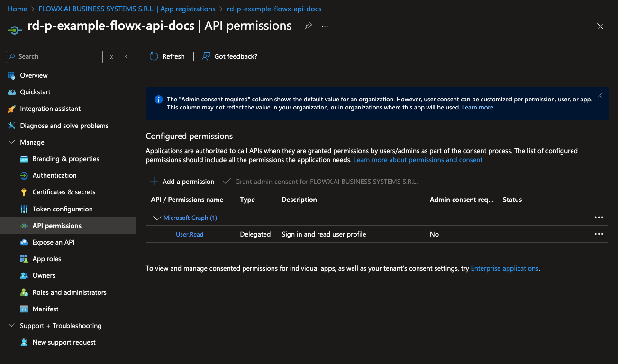The width and height of the screenshot is (618, 364).
Task: Click the Admin consent required column header
Action: [x=462, y=200]
